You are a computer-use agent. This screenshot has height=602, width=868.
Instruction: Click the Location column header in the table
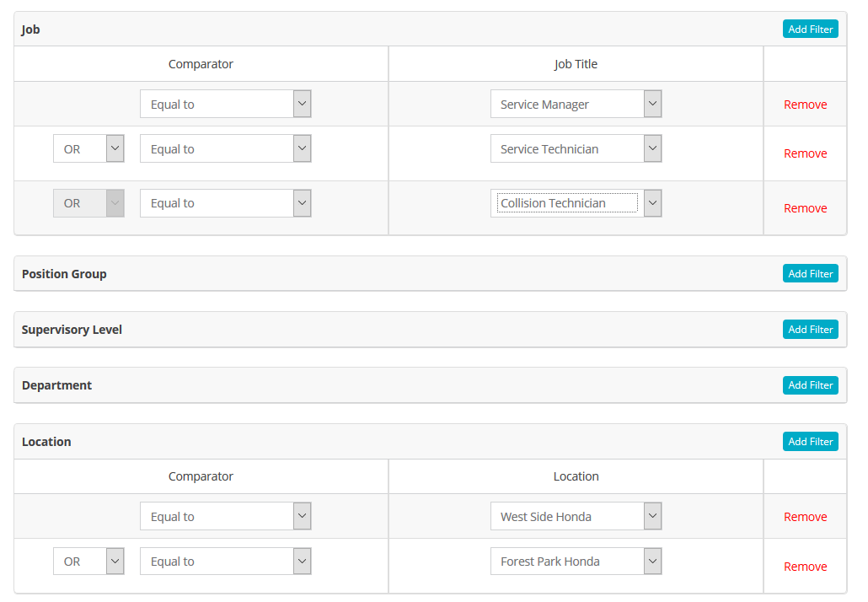click(x=576, y=476)
